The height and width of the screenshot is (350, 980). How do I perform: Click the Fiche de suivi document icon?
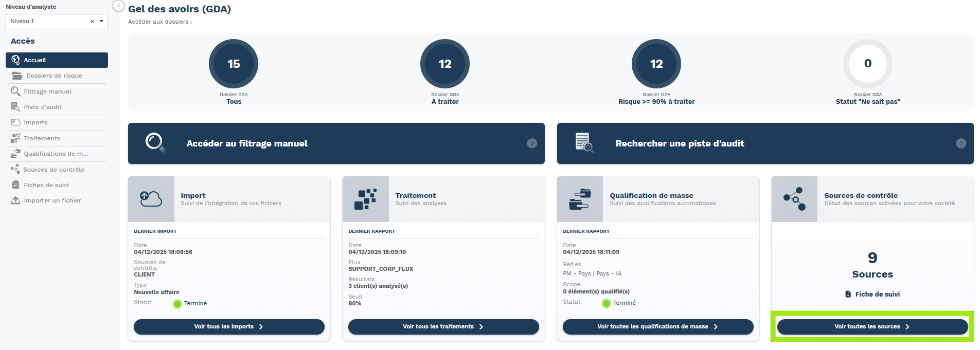[848, 294]
